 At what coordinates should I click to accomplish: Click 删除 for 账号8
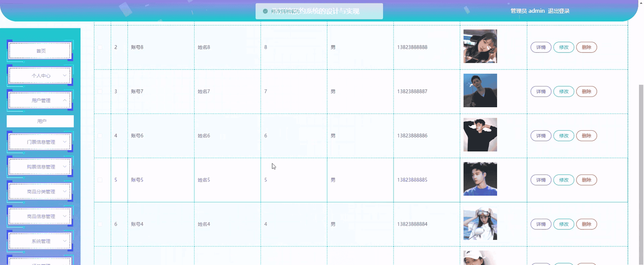(587, 47)
